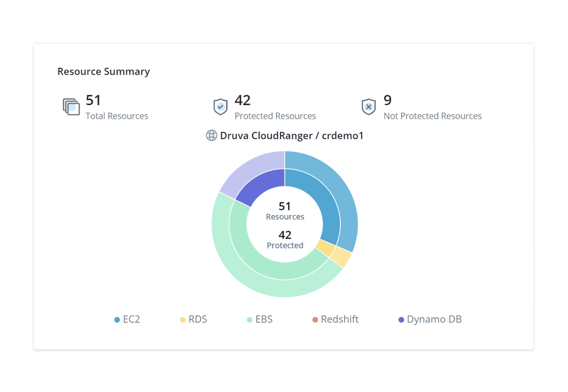Select the purple Dynamo DB legend dot
The image size is (568, 392).
[x=400, y=320]
